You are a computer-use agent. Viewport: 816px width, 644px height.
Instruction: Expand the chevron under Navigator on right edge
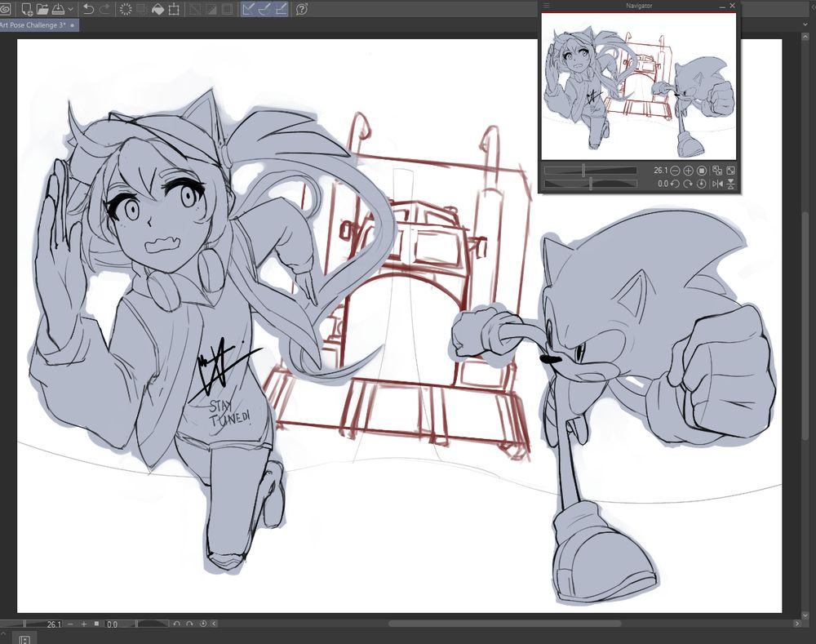805,24
